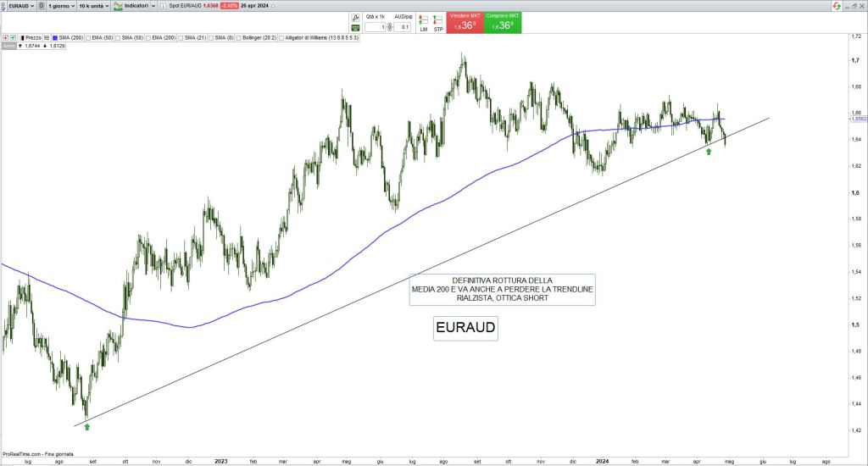Click the blue SMA (200) color swatch
This screenshot has height=466, width=868.
(53, 38)
